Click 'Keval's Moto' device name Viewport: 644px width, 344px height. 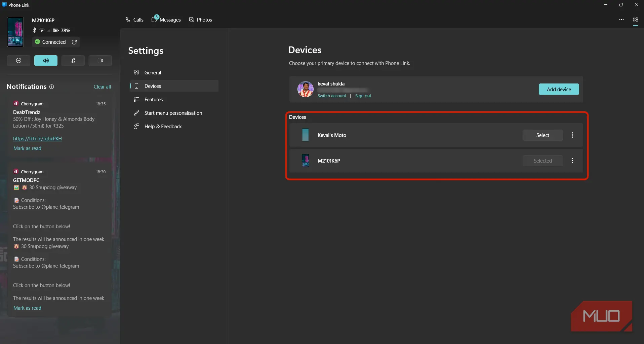coord(332,135)
